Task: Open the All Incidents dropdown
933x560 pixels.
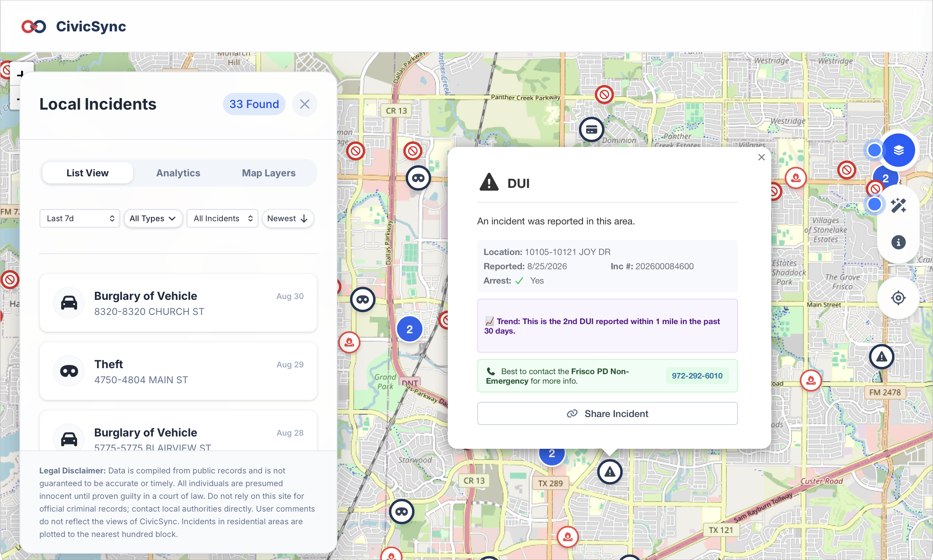Action: [223, 218]
